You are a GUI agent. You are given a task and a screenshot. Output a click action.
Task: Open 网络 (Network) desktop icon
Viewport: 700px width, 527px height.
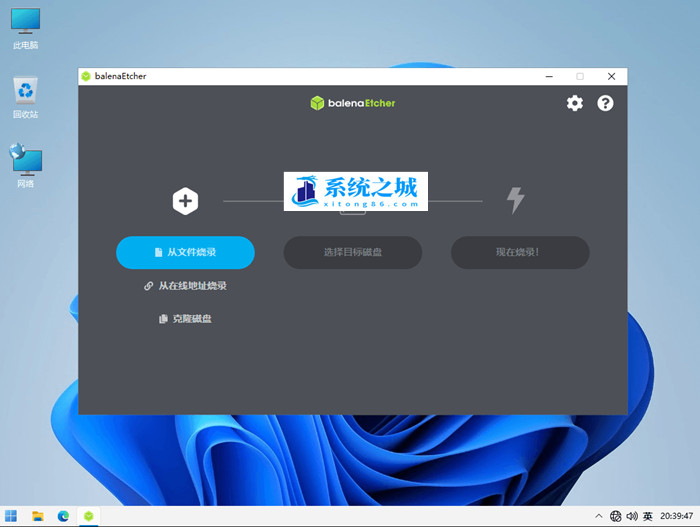[x=25, y=166]
